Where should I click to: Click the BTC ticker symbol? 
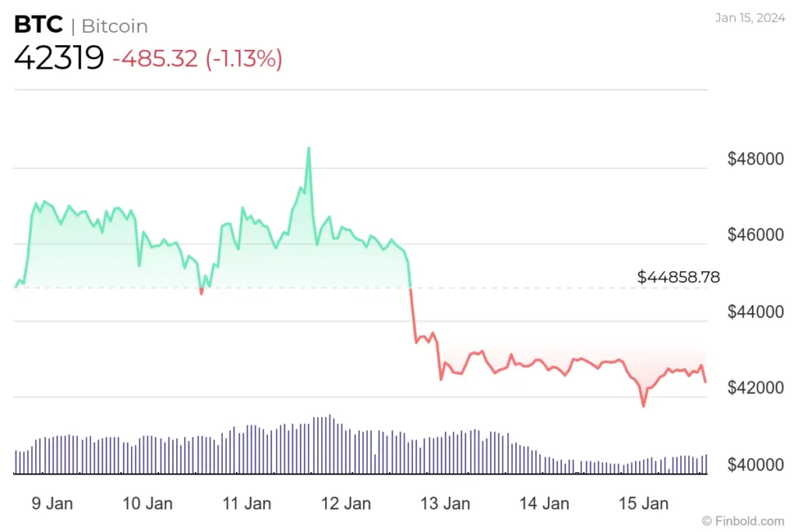[38, 25]
